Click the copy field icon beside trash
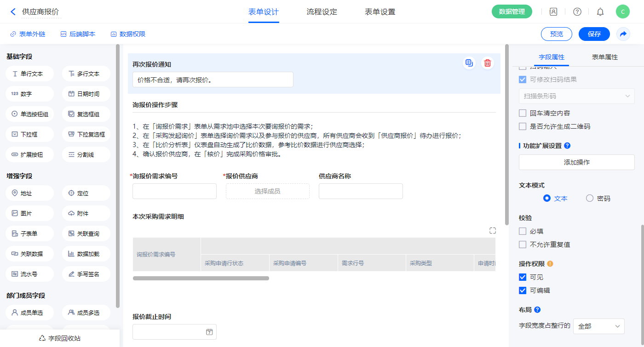Screen dimensions: 644x347 [x=469, y=63]
